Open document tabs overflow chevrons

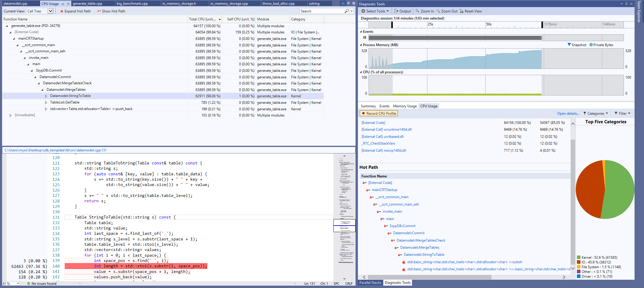click(x=343, y=4)
